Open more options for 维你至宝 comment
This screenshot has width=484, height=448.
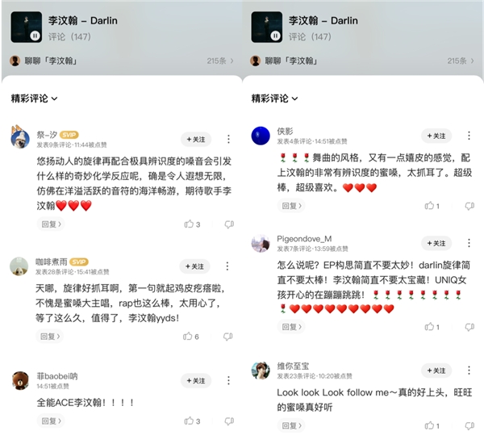469,371
